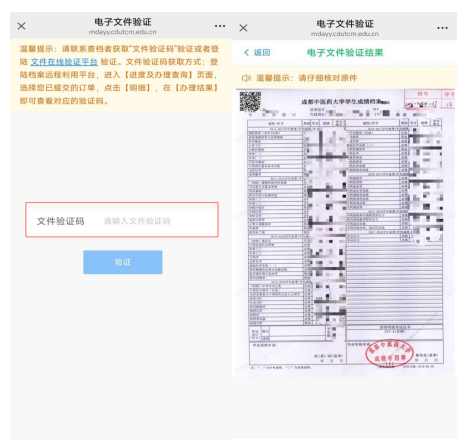Click the red seal on the transcript
Viewport: 469px width, 442px height.
pyautogui.click(x=389, y=353)
